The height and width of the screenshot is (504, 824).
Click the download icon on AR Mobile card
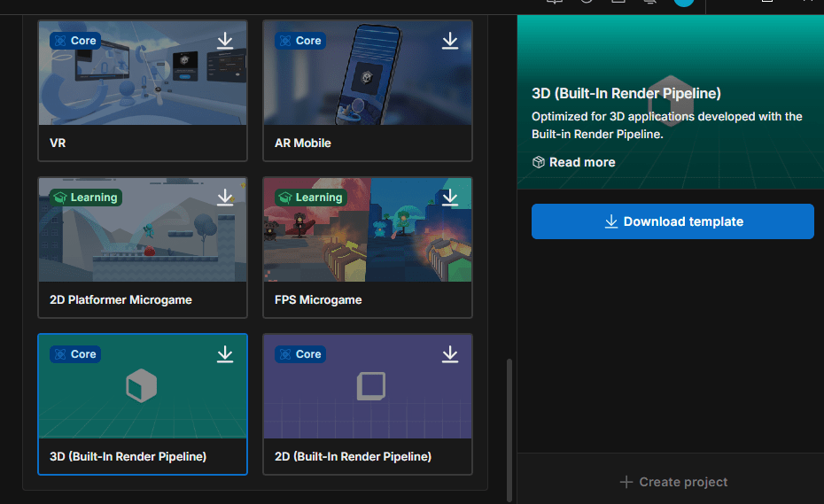tap(450, 41)
